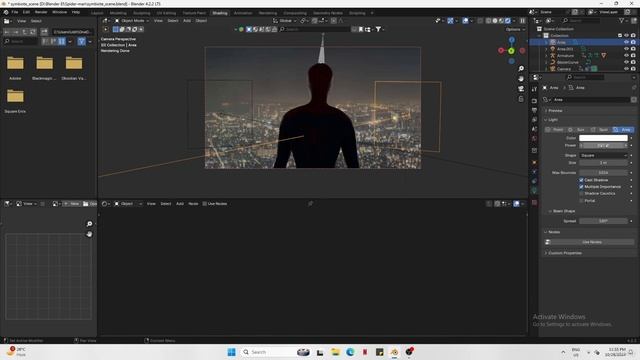This screenshot has height=360, width=640.
Task: Switch to the Shading workspace tab
Action: tap(220, 13)
